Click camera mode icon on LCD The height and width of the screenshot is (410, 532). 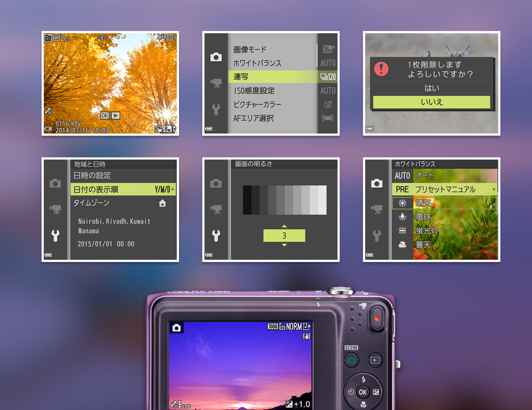point(177,328)
